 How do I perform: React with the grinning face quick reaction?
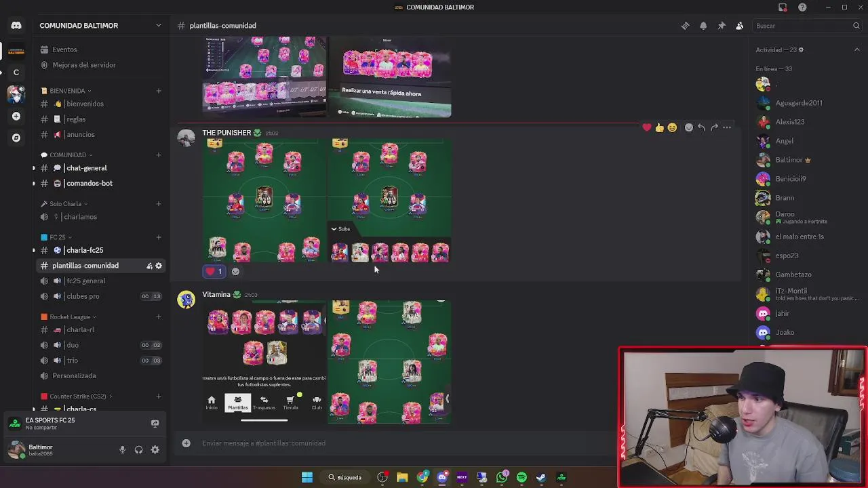(672, 127)
